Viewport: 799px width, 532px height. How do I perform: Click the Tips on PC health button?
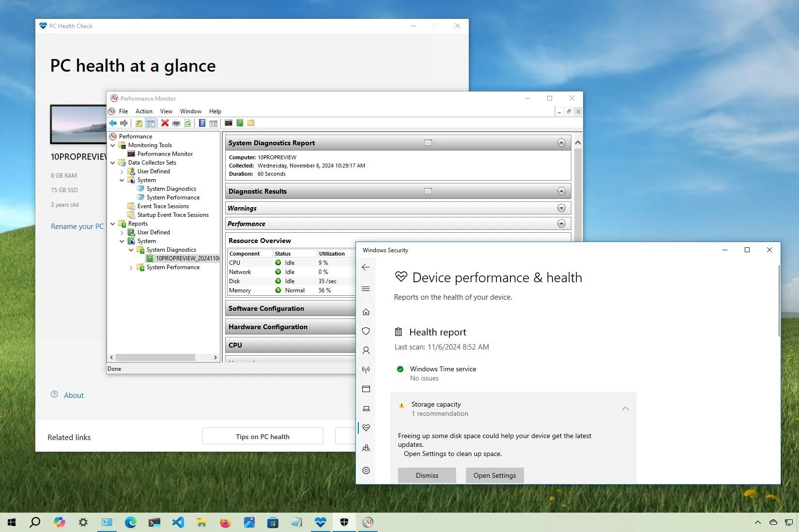coord(262,436)
